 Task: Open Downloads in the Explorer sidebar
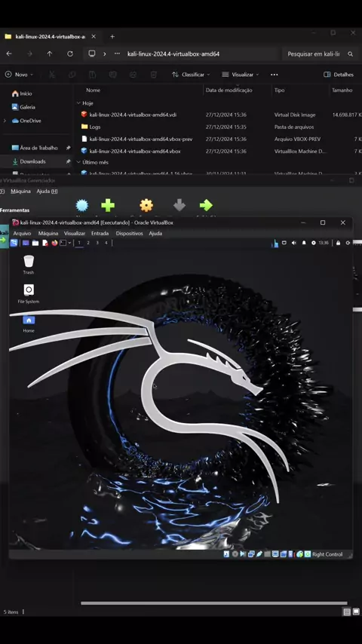36,161
